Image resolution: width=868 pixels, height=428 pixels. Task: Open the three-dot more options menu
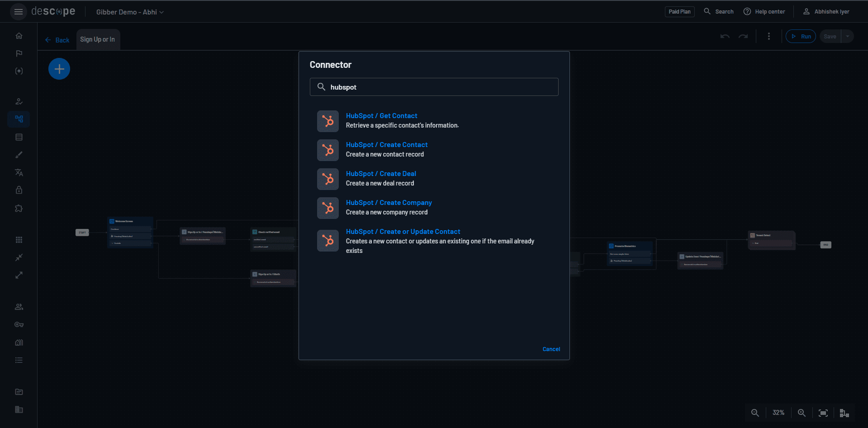[769, 37]
